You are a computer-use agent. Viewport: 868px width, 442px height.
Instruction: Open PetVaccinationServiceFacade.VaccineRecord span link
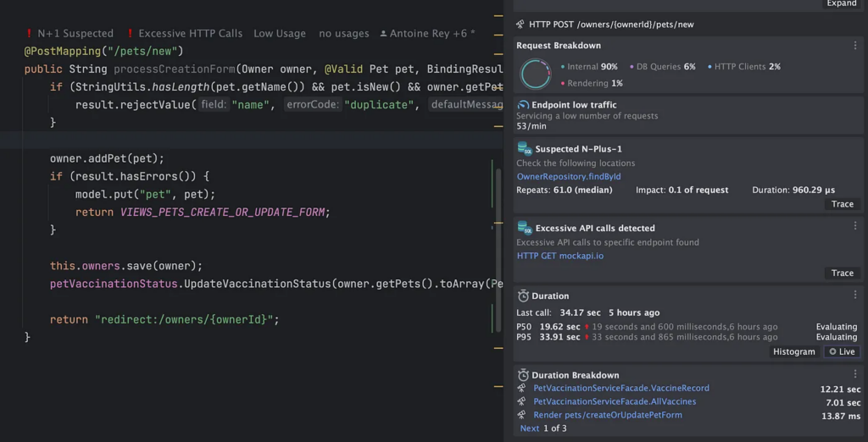[x=621, y=389]
